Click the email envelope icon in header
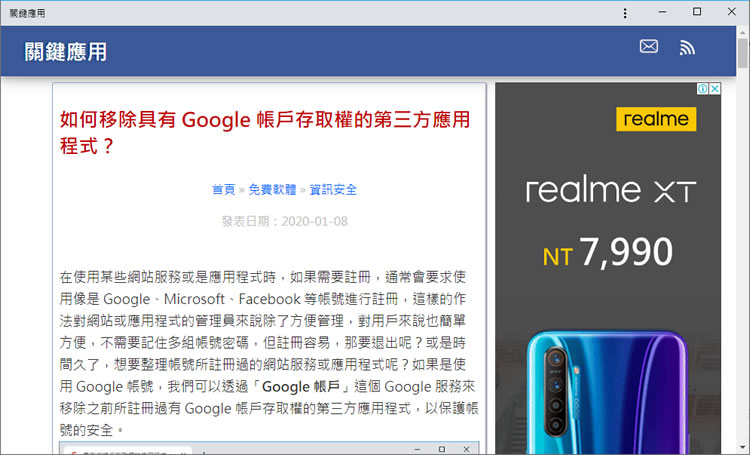 click(649, 46)
